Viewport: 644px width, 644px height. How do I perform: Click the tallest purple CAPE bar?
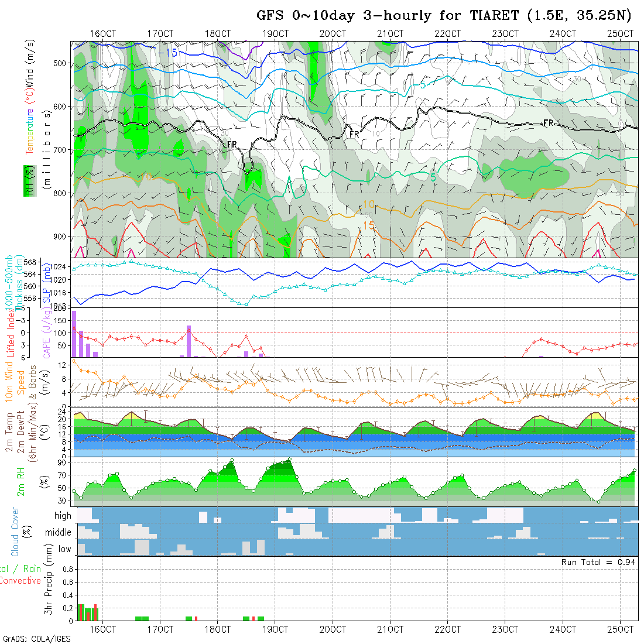74,334
